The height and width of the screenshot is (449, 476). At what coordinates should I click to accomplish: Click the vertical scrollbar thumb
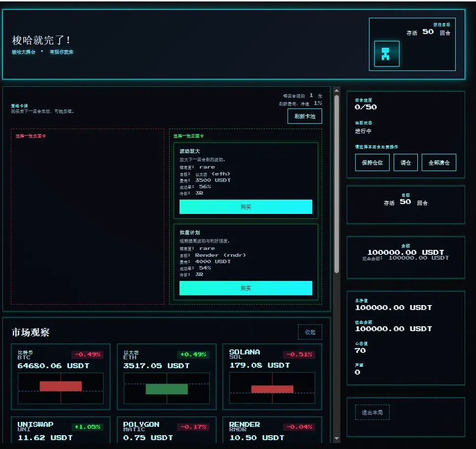336,184
